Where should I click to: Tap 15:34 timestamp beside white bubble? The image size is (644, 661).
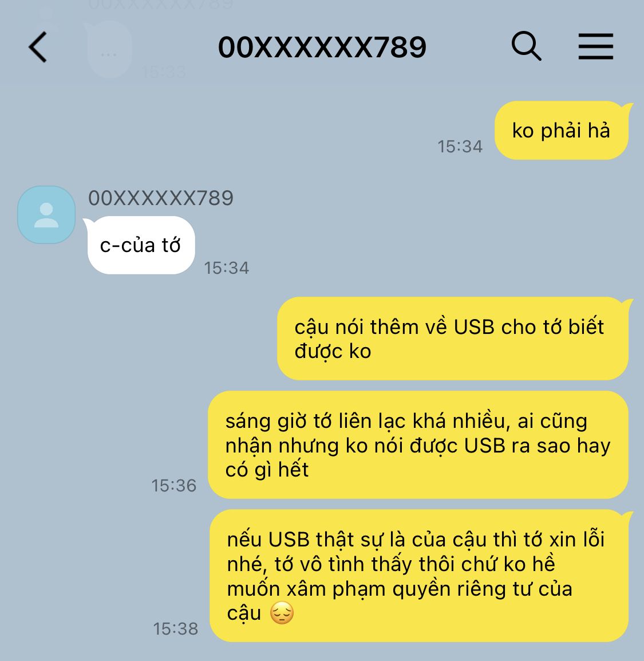pos(227,268)
